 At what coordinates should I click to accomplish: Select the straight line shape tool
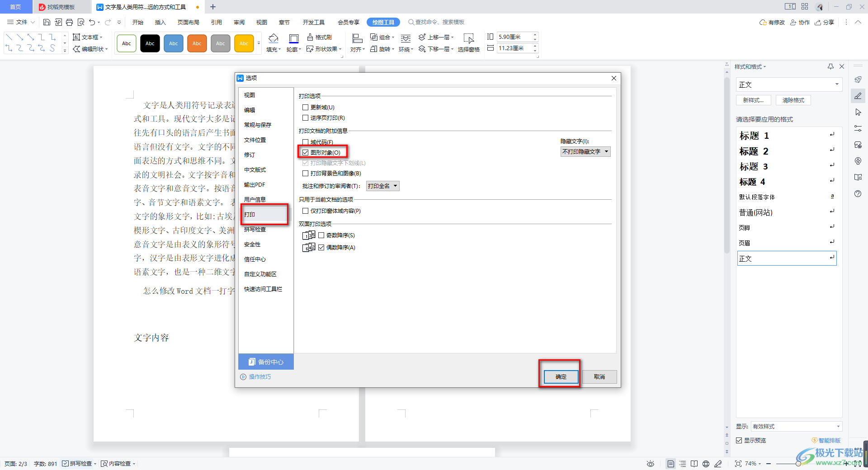pyautogui.click(x=9, y=37)
